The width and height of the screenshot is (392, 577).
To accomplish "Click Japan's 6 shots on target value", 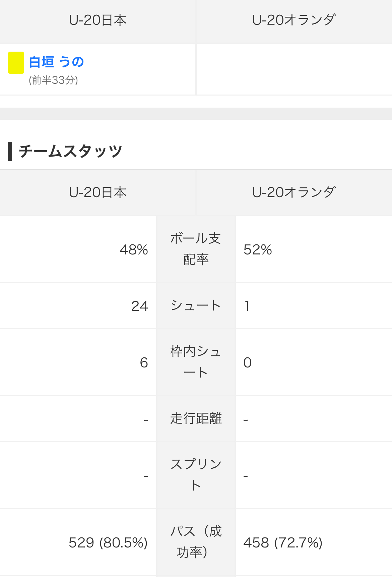I will point(144,362).
